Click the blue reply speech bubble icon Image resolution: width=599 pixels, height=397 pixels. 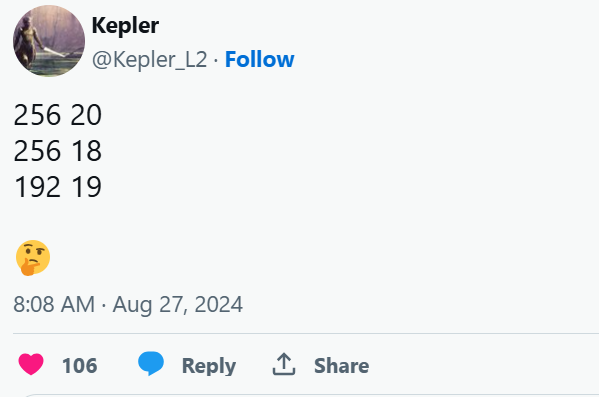(x=151, y=364)
